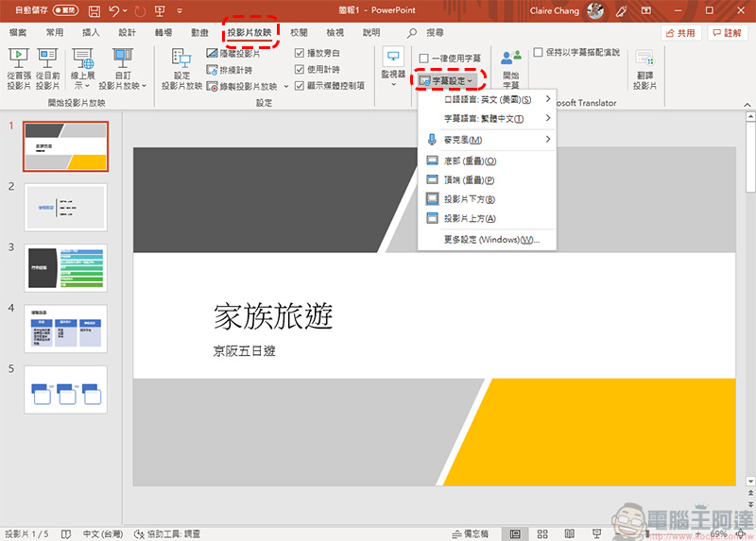The image size is (756, 541).
Task: Click the vertical scrollbar down arrow
Action: coord(750,481)
